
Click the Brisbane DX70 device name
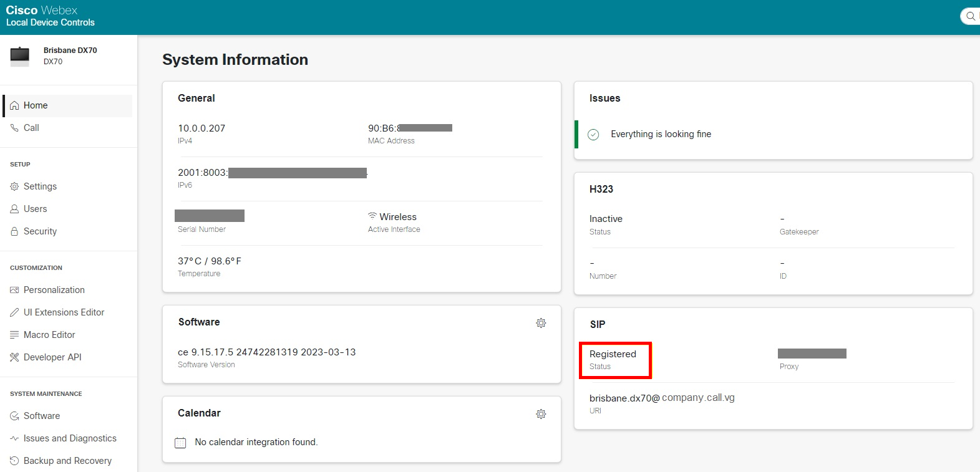click(70, 51)
